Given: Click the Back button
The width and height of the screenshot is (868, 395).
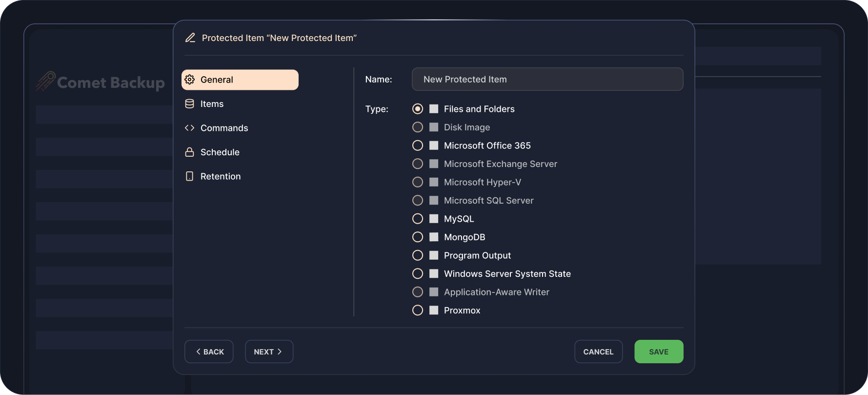Looking at the screenshot, I should [209, 352].
